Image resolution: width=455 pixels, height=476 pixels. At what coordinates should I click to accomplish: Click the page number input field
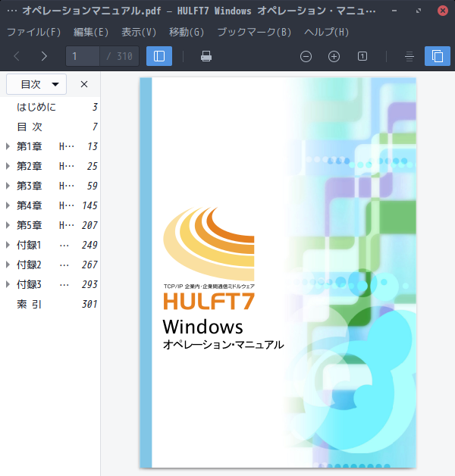[x=83, y=56]
